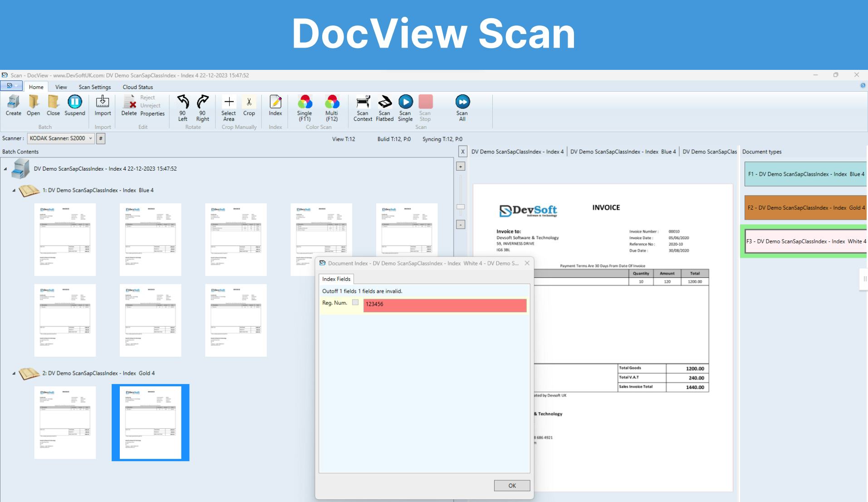Image resolution: width=868 pixels, height=502 pixels.
Task: Open the Cloud Status tab
Action: tap(137, 87)
